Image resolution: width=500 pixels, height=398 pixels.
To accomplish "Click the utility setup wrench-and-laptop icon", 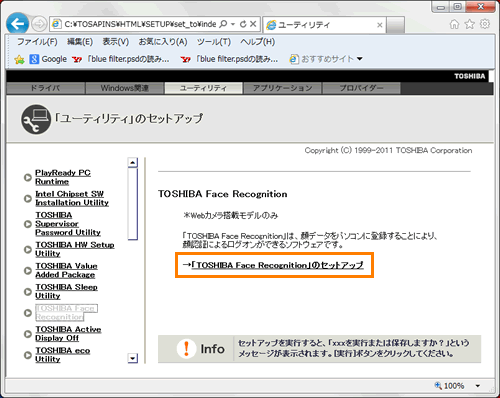I will pyautogui.click(x=36, y=119).
